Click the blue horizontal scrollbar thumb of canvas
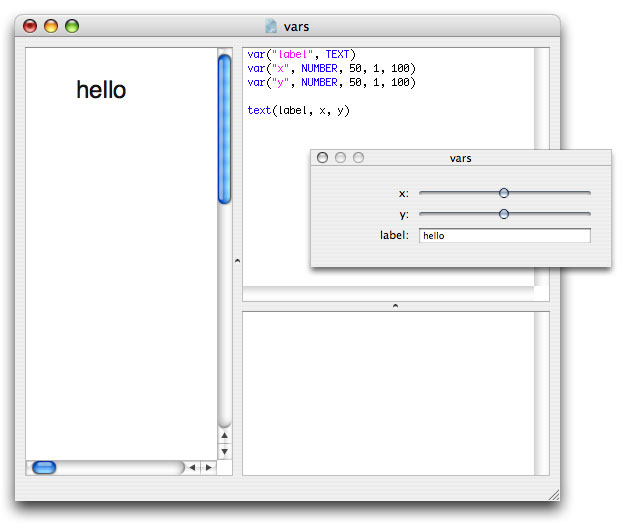This screenshot has width=622, height=523. pos(44,467)
